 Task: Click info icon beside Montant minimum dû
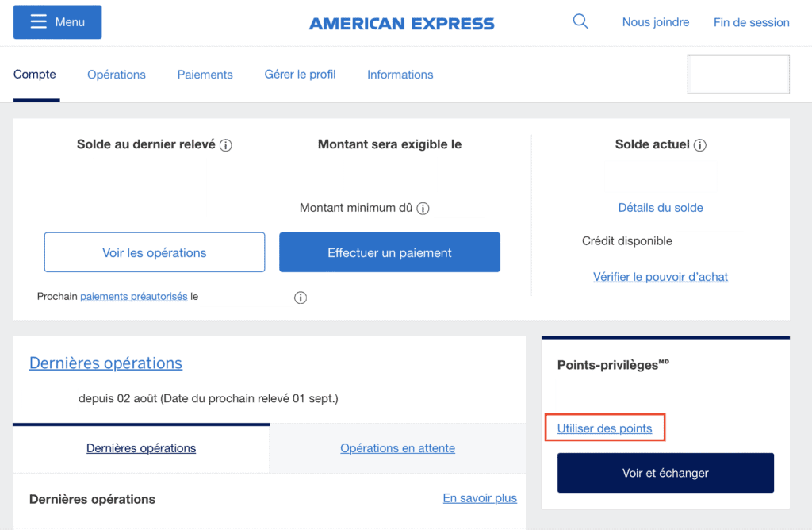tap(423, 209)
